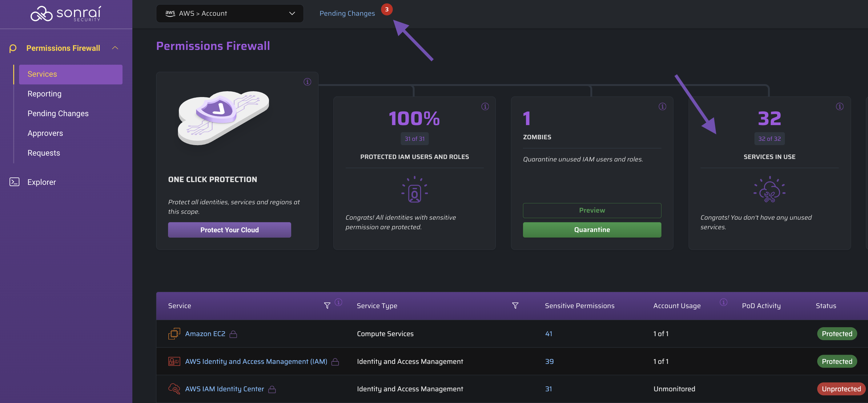Click the red pending changes count badge

click(x=387, y=9)
